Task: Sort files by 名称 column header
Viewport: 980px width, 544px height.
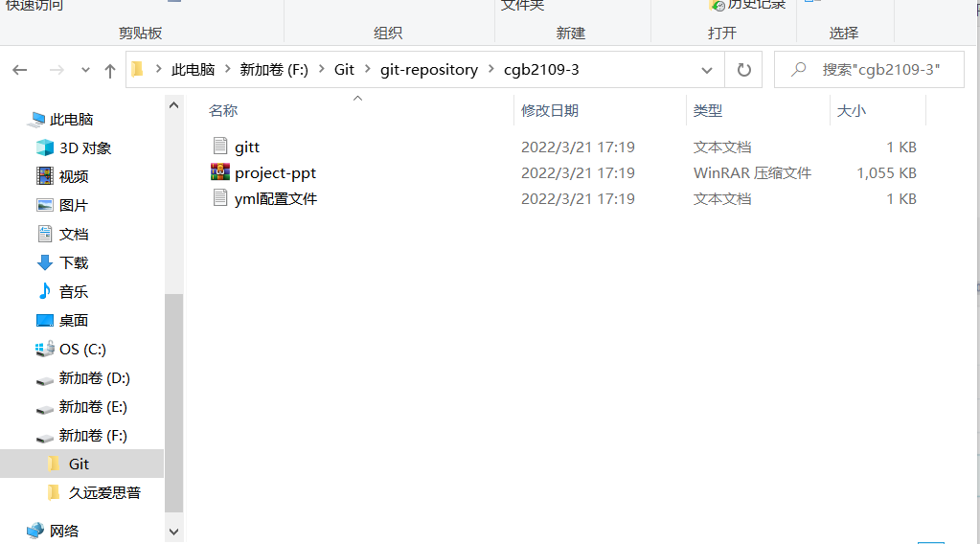Action: (x=223, y=110)
